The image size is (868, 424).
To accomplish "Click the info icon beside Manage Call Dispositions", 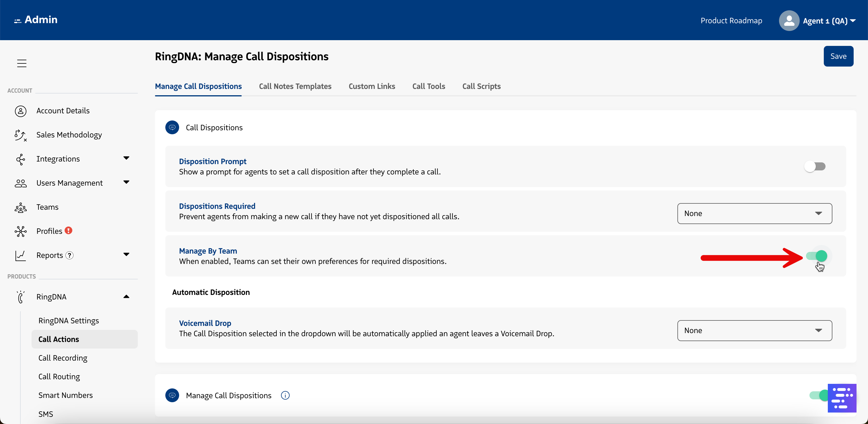I will (x=285, y=395).
